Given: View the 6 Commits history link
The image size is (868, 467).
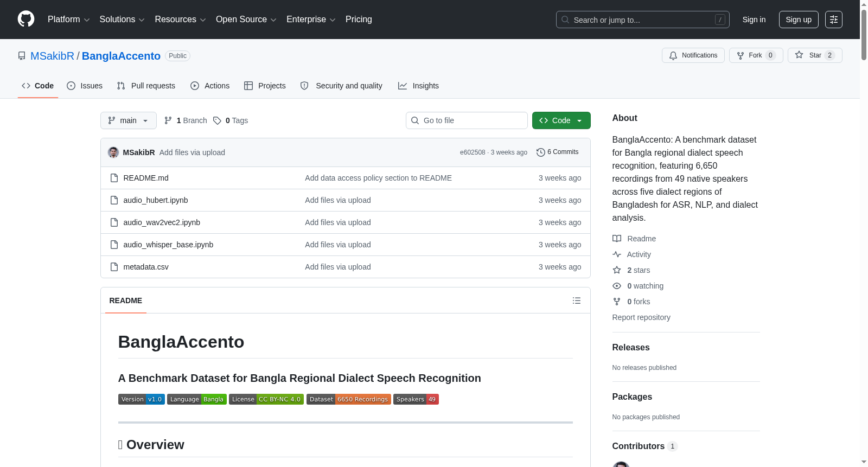Looking at the screenshot, I should [557, 152].
